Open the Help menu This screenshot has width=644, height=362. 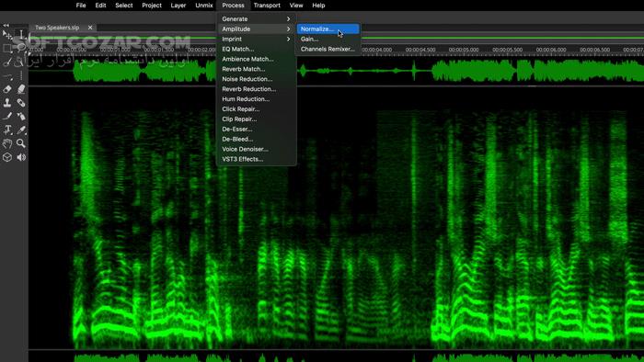click(x=318, y=6)
